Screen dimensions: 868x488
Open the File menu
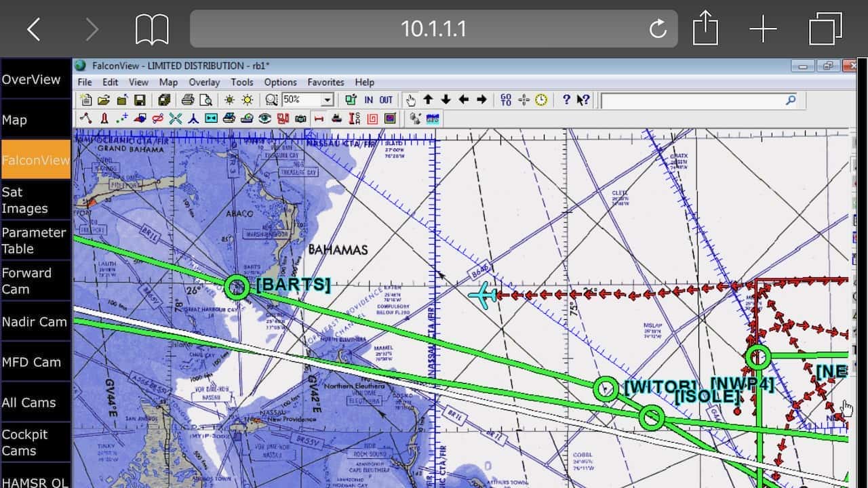pyautogui.click(x=85, y=82)
